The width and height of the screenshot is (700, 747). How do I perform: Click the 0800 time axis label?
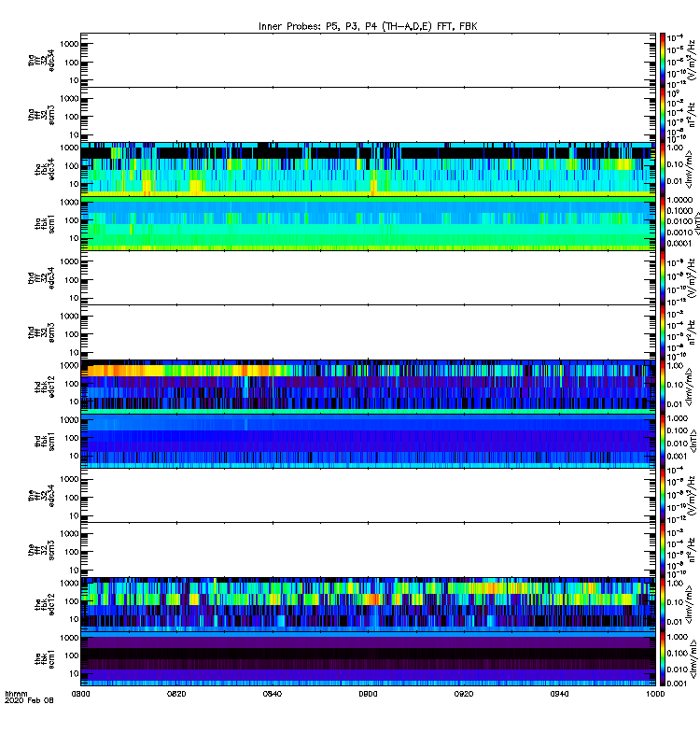80,694
